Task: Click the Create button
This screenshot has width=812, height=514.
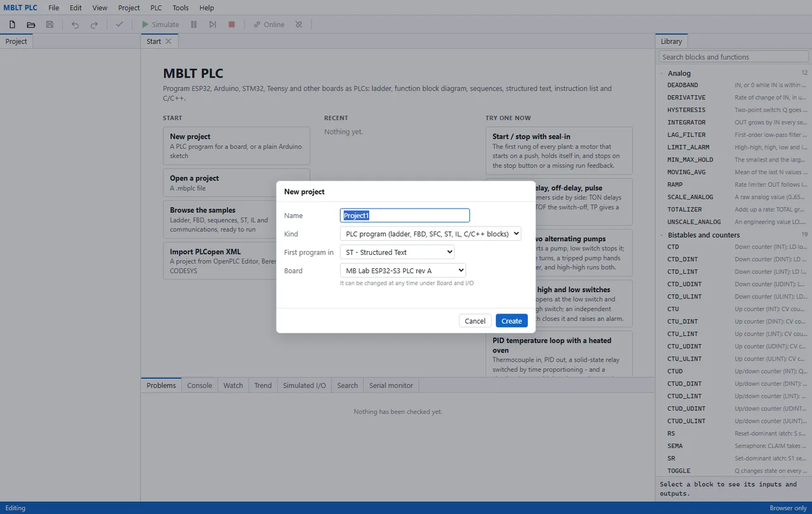Action: click(511, 321)
